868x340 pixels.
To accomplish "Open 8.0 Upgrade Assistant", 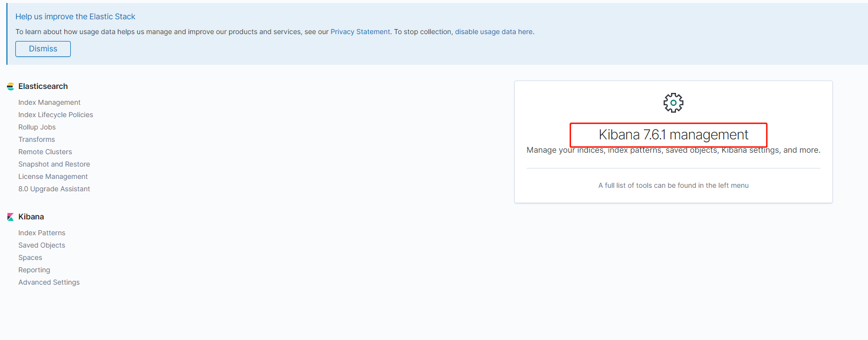I will tap(54, 189).
